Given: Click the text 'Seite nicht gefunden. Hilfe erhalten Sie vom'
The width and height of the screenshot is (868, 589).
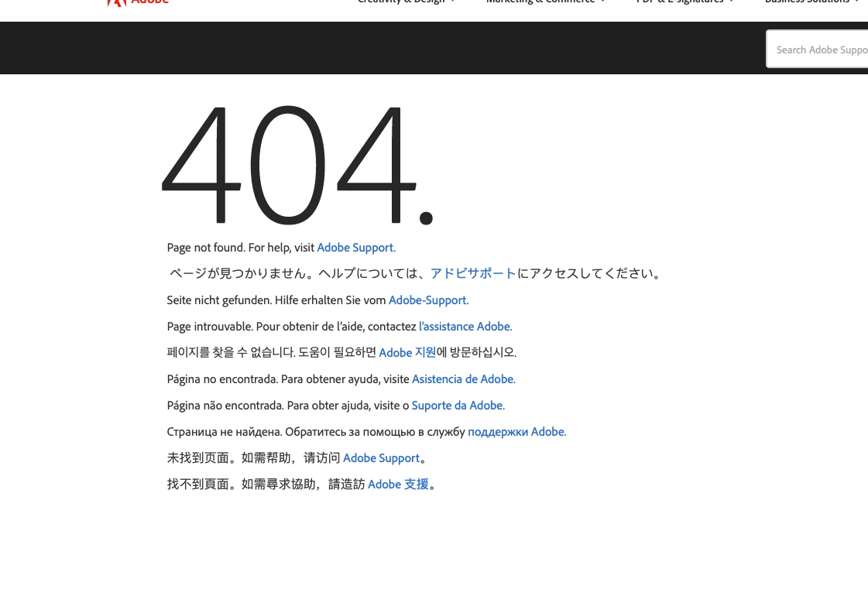Looking at the screenshot, I should (x=276, y=300).
